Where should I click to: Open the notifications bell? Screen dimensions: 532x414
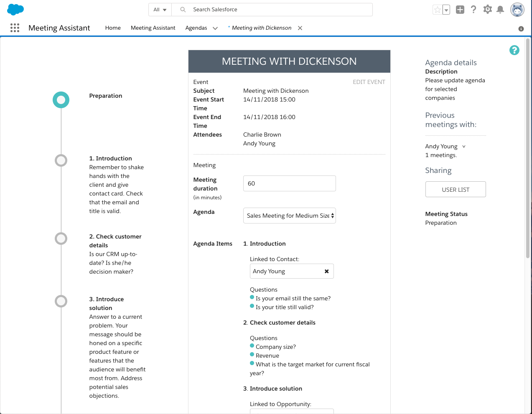coord(500,10)
